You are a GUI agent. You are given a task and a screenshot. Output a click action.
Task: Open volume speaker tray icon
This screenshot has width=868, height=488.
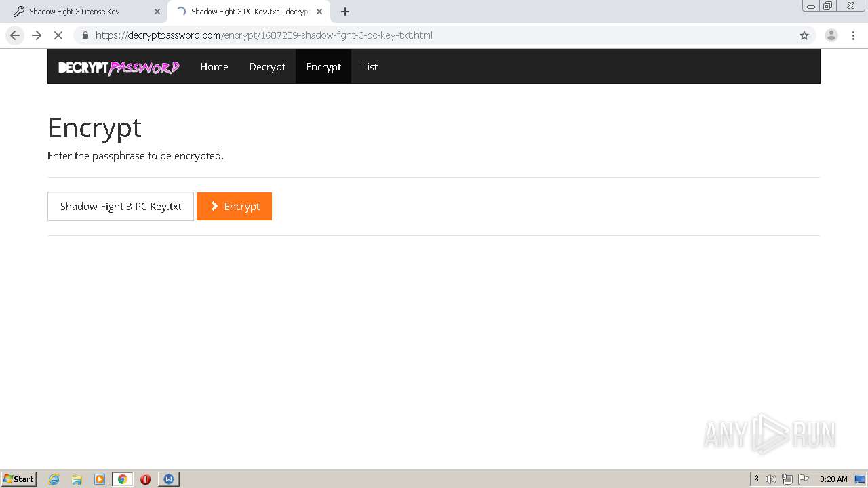(x=771, y=479)
